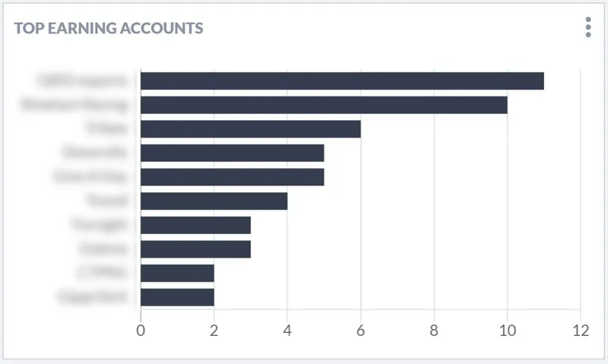Click the x-axis label 6
Image resolution: width=608 pixels, height=364 pixels.
(360, 331)
